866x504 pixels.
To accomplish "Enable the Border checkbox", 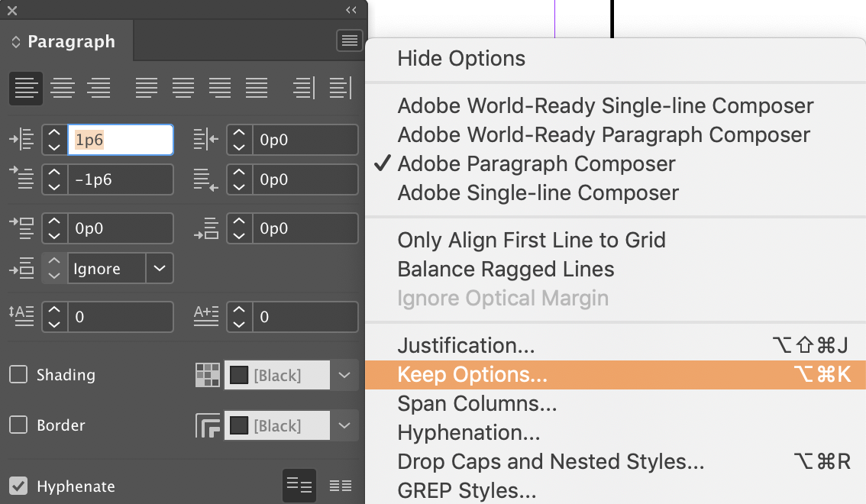I will pos(18,425).
